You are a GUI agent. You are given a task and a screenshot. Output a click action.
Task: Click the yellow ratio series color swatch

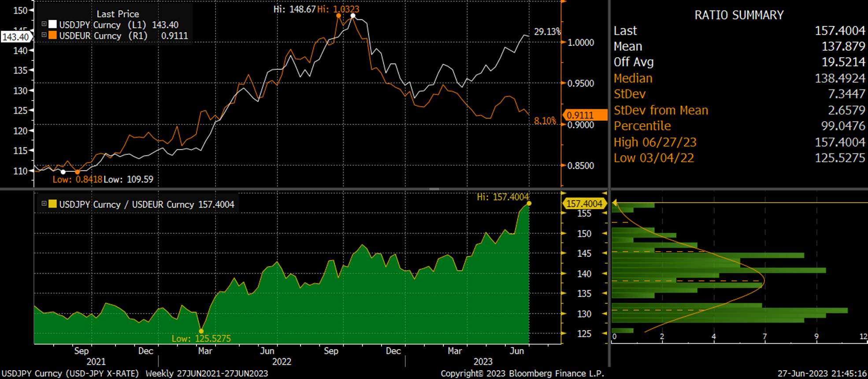click(x=52, y=204)
